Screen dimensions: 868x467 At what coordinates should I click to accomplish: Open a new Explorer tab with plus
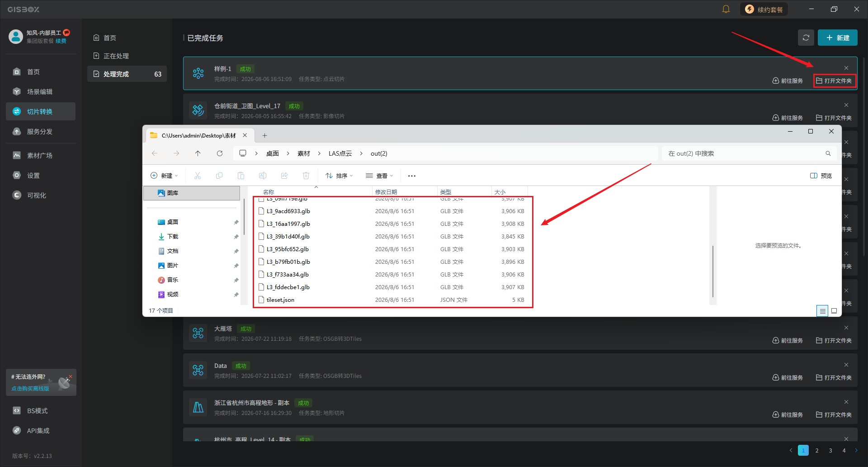point(265,135)
